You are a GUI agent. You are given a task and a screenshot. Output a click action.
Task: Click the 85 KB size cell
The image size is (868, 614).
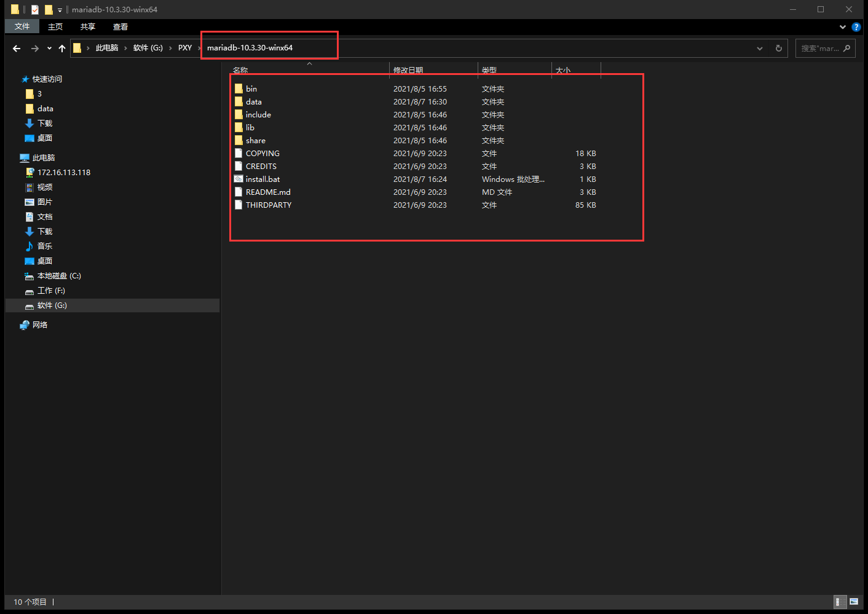[x=586, y=205]
